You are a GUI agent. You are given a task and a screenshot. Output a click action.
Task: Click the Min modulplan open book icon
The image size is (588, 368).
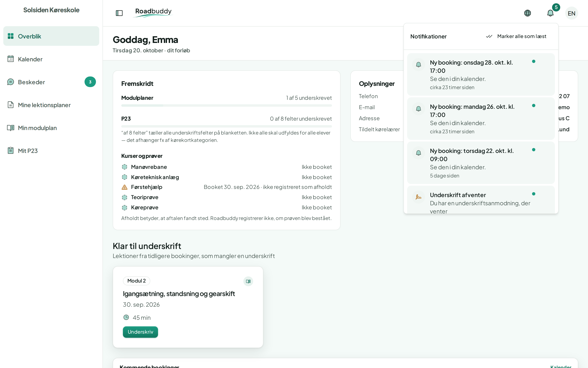tap(10, 128)
